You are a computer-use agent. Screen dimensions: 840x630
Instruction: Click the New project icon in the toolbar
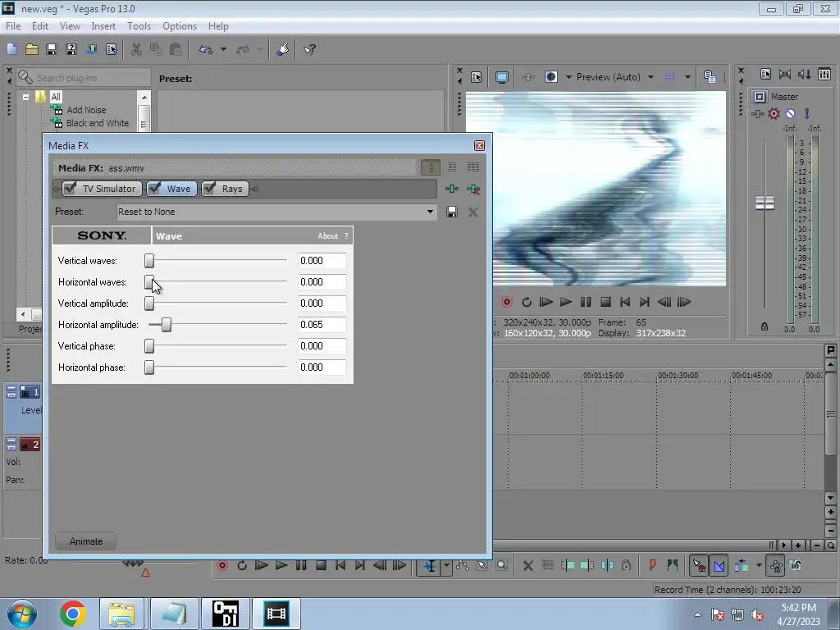11,49
